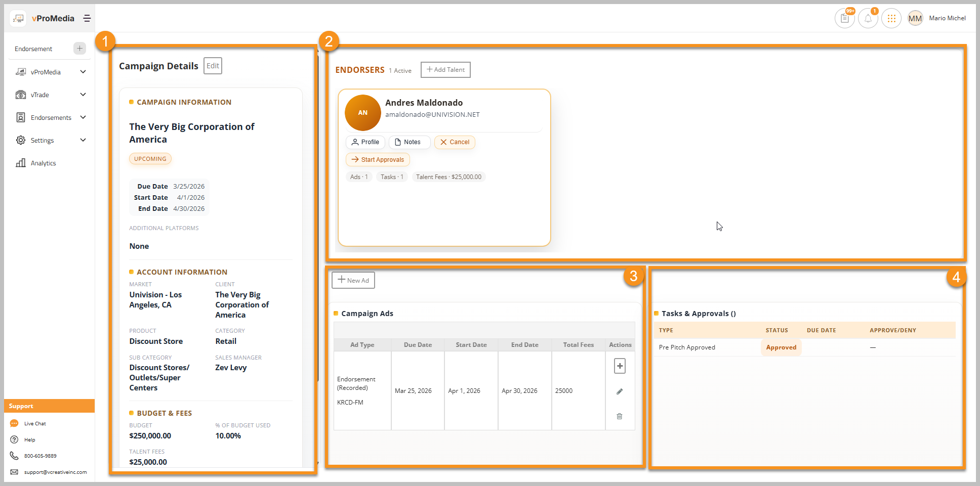
Task: Expand the vProMedia sidebar menu
Action: 83,72
